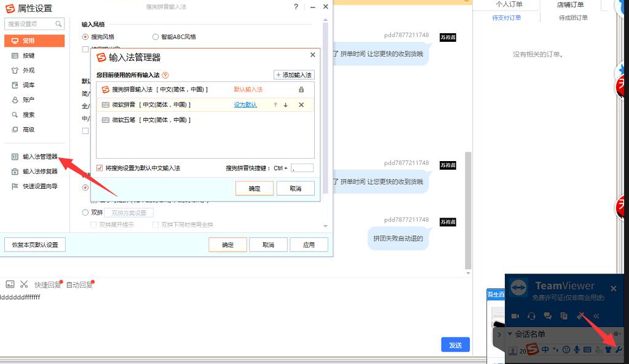Image resolution: width=629 pixels, height=364 pixels.
Task: Click the magnifier icon in 搜索设置项 box
Action: [58, 24]
